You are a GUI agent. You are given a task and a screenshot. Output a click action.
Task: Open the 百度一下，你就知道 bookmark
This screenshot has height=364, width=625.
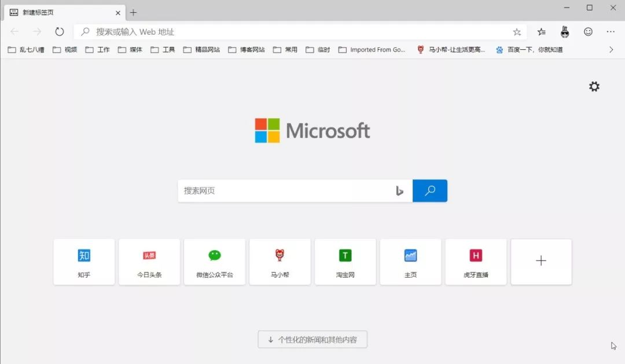(x=529, y=50)
